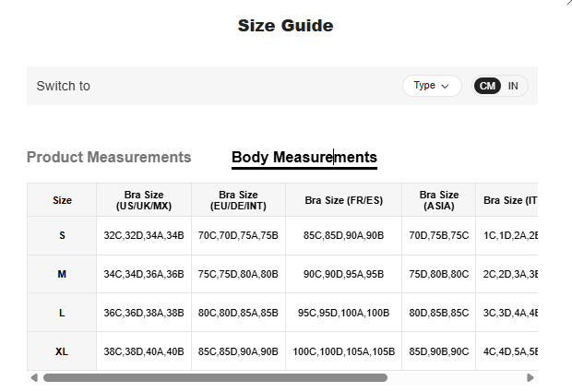Image resolution: width=572 pixels, height=392 pixels.
Task: Open the Product Measurements tab
Action: click(x=109, y=157)
